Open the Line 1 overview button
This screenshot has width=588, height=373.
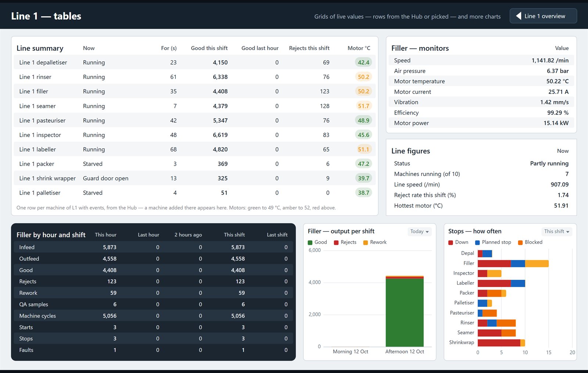pyautogui.click(x=543, y=16)
